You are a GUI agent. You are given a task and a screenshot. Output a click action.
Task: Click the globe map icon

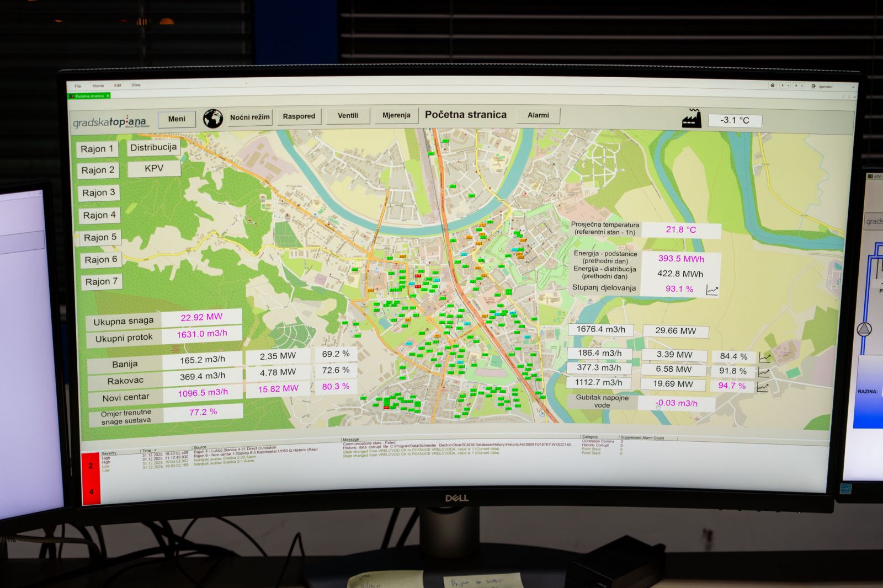pos(212,118)
